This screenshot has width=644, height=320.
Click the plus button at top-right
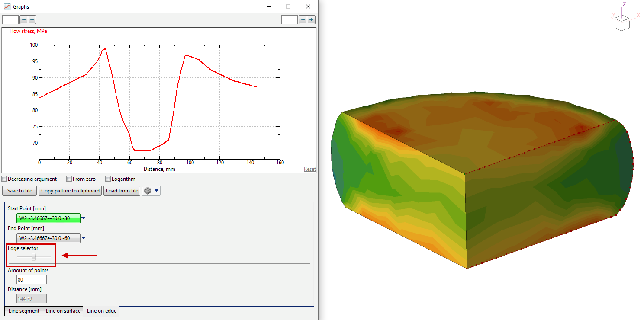coord(311,19)
